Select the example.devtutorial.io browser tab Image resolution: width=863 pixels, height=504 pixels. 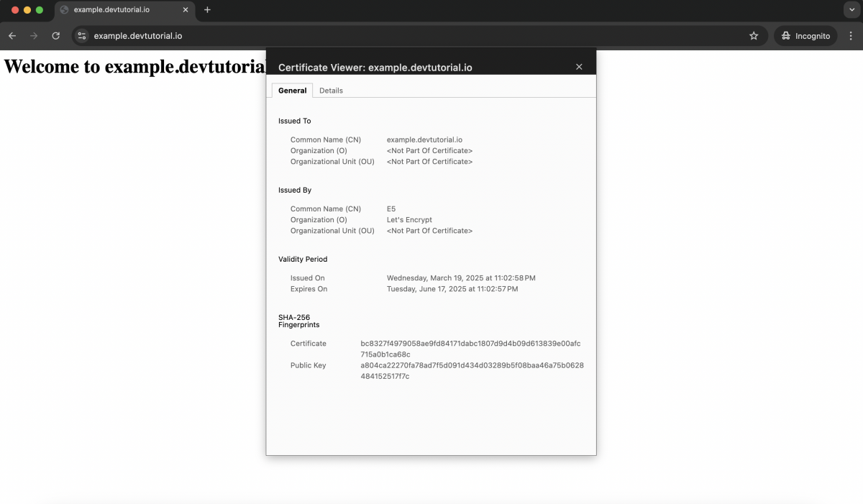click(x=124, y=10)
